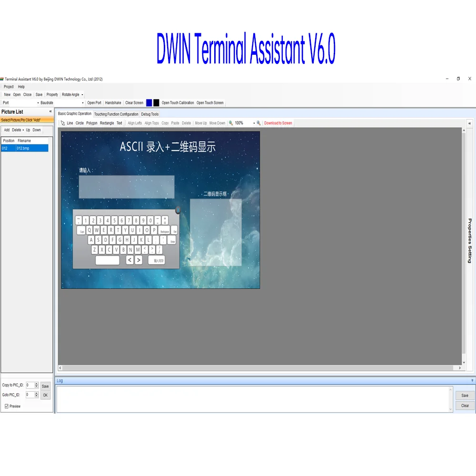This screenshot has height=476, width=476.
Task: Click Open Touch Calibration
Action: tap(178, 103)
